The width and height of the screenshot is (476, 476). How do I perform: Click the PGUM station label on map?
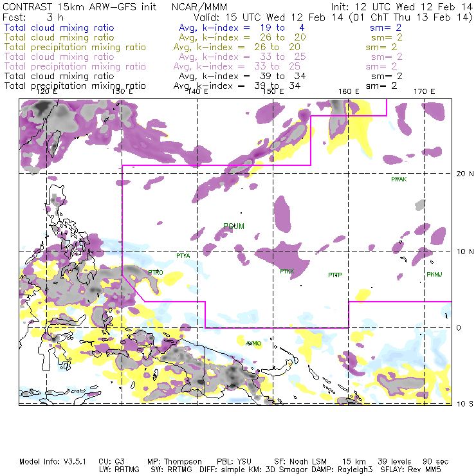[x=233, y=226]
